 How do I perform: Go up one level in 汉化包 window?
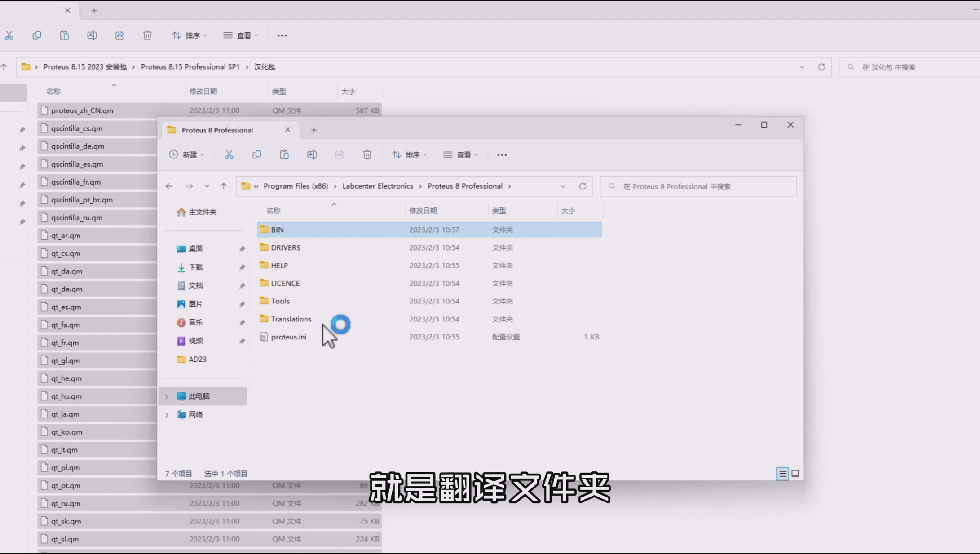pyautogui.click(x=4, y=67)
